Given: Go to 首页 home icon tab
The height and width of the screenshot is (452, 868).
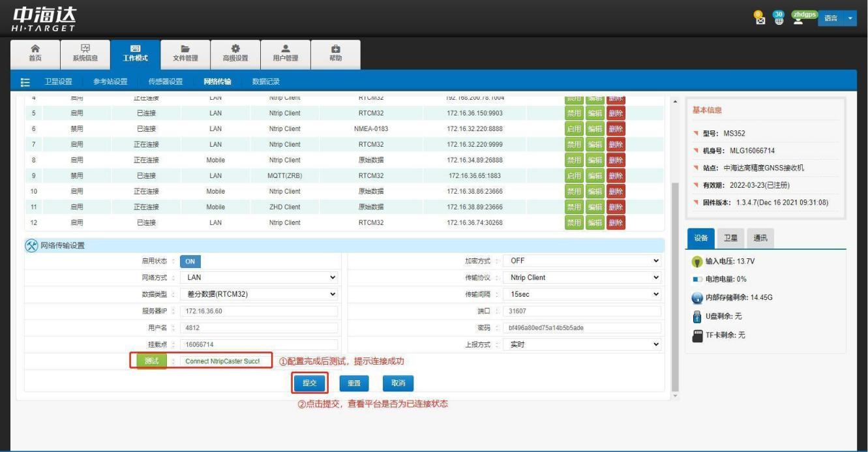Looking at the screenshot, I should click(35, 52).
